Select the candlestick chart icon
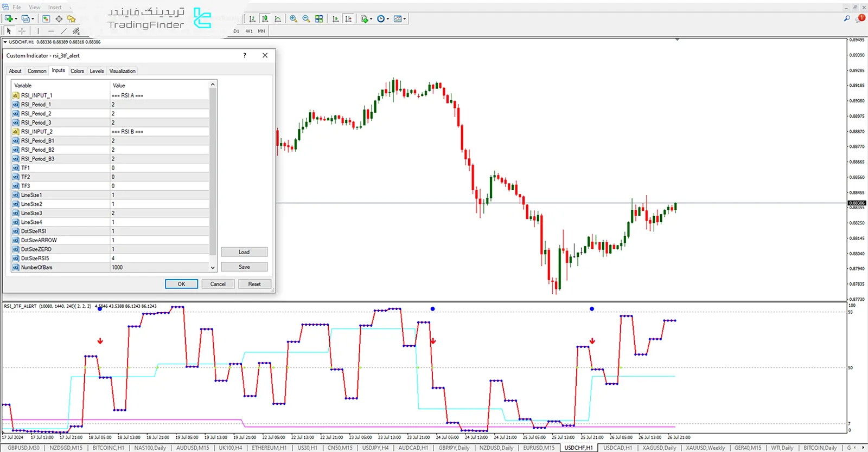 pyautogui.click(x=265, y=19)
